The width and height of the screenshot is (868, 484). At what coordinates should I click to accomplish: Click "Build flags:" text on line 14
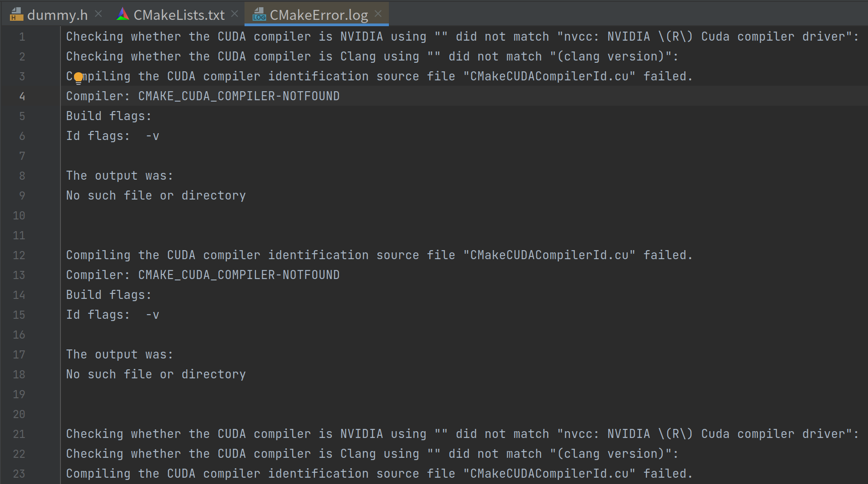point(109,295)
